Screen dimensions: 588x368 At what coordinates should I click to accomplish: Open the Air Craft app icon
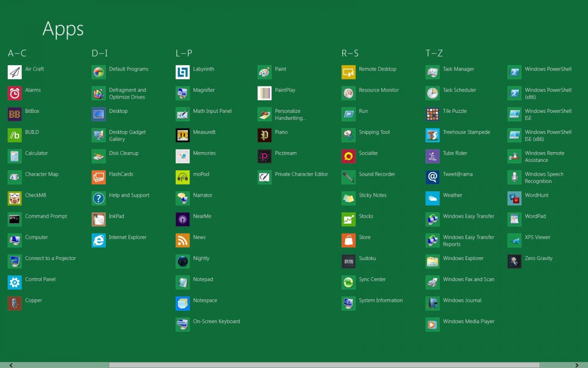[x=15, y=72]
